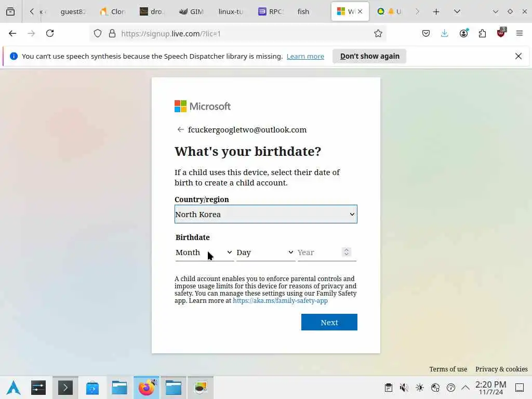Screen dimensions: 532x399
Task: Open System Settings from the taskbar
Action: (38, 388)
